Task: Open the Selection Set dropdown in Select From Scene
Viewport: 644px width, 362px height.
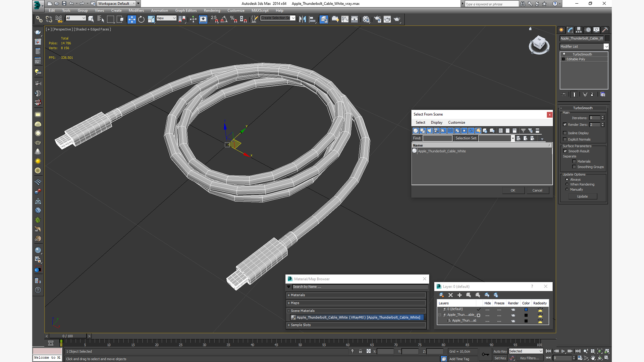Action: pyautogui.click(x=513, y=138)
